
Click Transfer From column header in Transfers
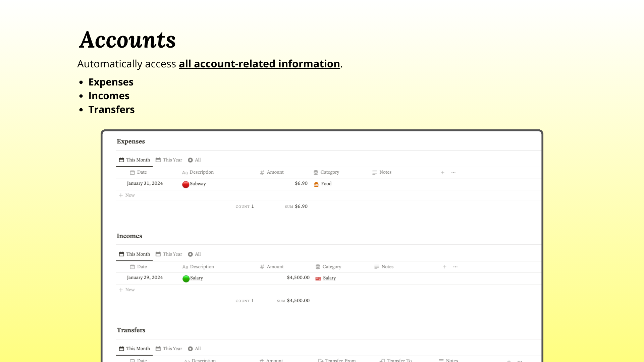[x=337, y=360]
